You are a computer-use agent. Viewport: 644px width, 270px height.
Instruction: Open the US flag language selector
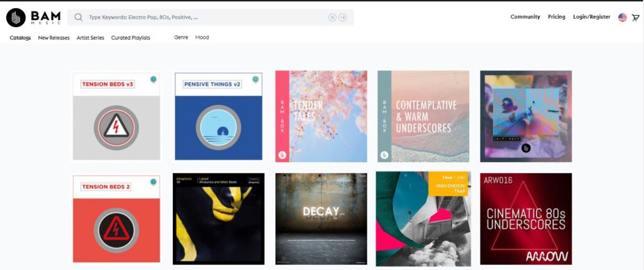(623, 17)
